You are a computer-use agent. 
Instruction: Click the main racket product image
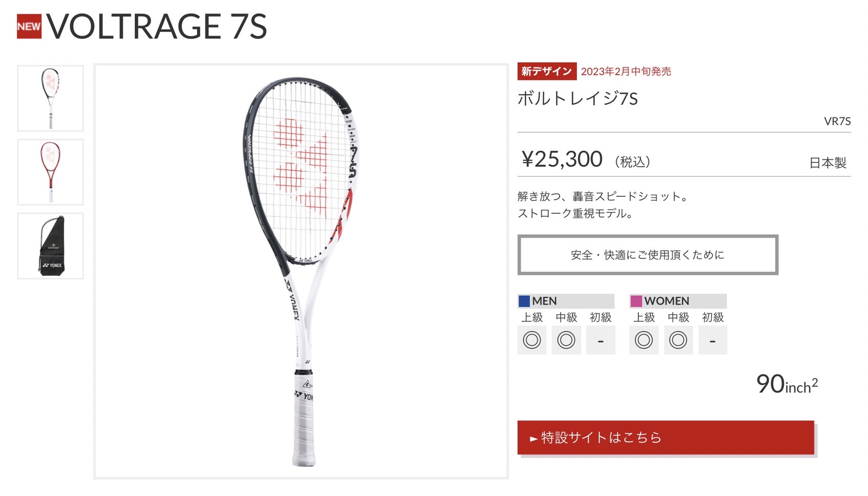pyautogui.click(x=301, y=271)
